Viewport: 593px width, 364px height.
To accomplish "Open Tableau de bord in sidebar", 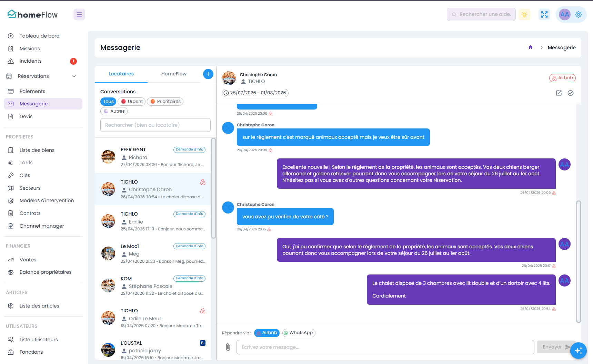I will (x=43, y=36).
